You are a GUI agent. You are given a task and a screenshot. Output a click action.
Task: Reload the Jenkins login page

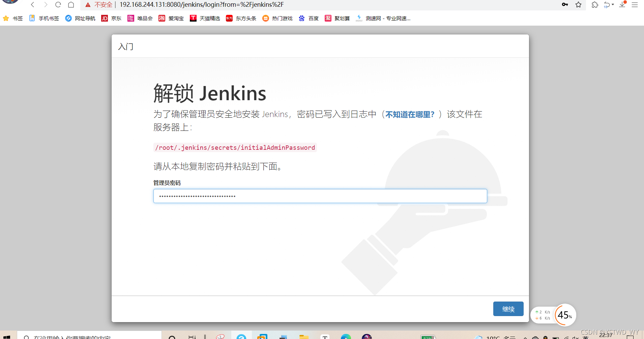tap(58, 5)
